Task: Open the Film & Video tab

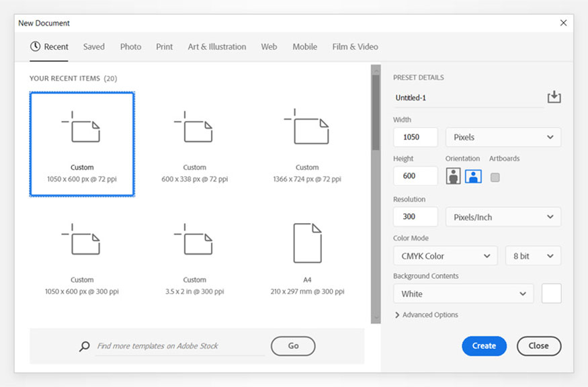Action: (355, 47)
